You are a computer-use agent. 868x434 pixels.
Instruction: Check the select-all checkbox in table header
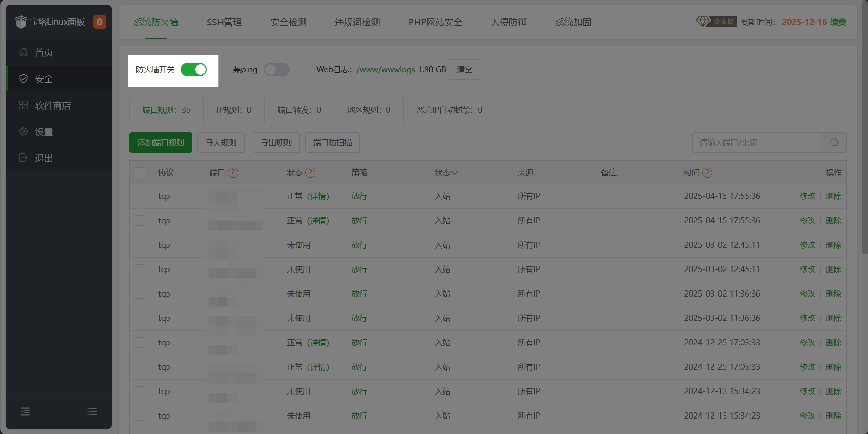point(140,172)
